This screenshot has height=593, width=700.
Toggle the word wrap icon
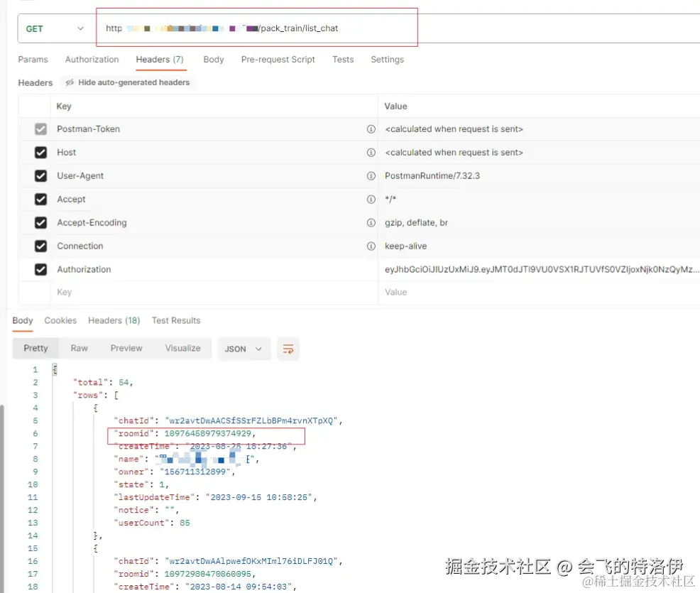click(288, 349)
